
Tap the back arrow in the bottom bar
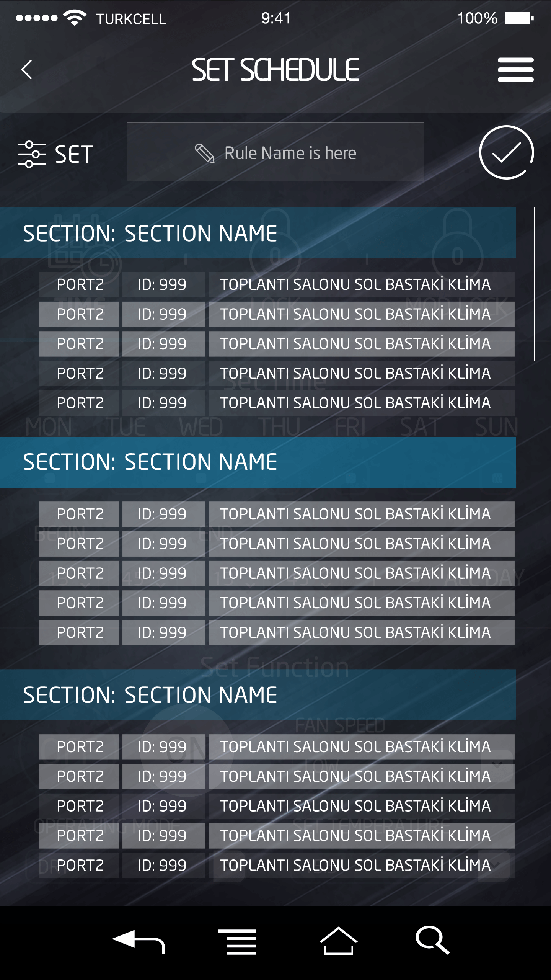[139, 941]
